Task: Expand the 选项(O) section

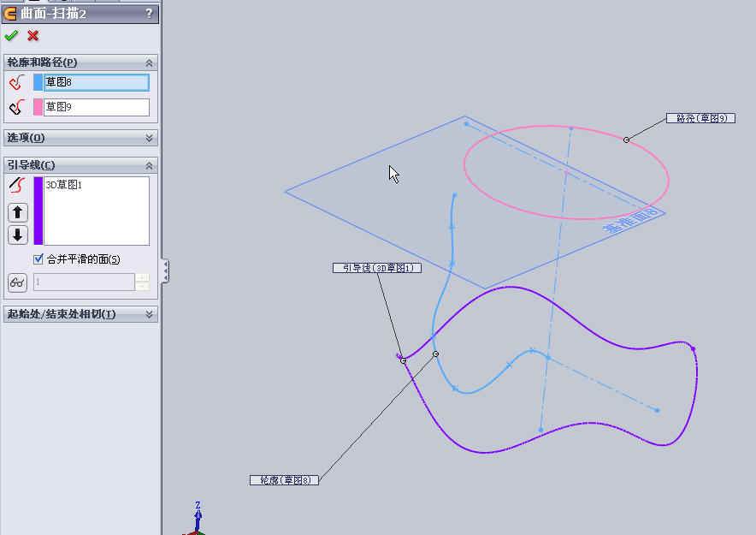Action: pyautogui.click(x=149, y=138)
